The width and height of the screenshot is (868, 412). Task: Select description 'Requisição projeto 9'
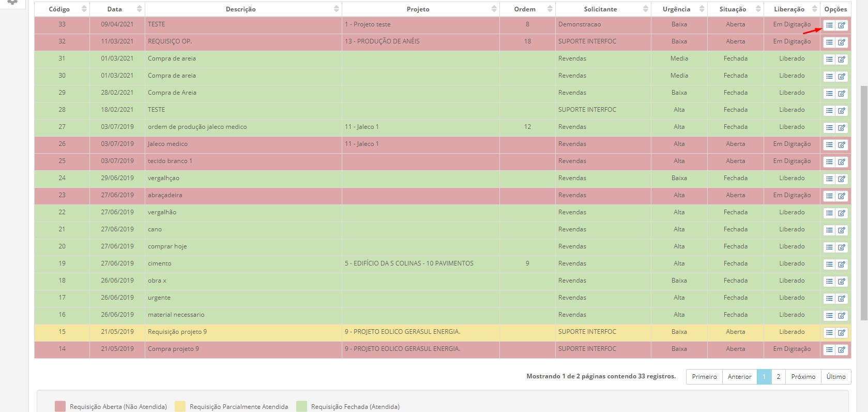[x=177, y=332]
